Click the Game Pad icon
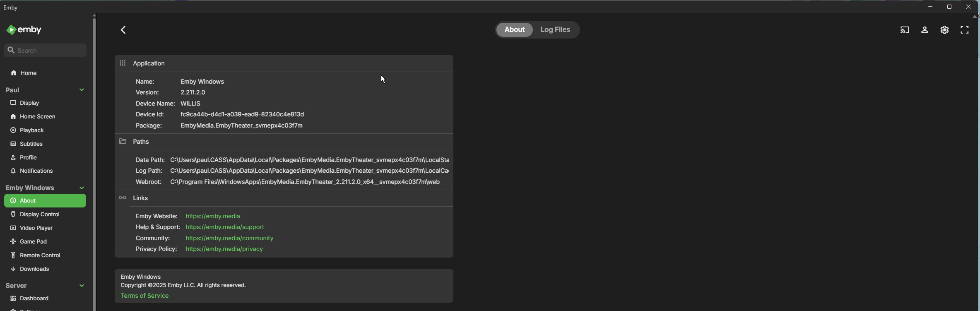The height and width of the screenshot is (311, 980). (x=14, y=242)
